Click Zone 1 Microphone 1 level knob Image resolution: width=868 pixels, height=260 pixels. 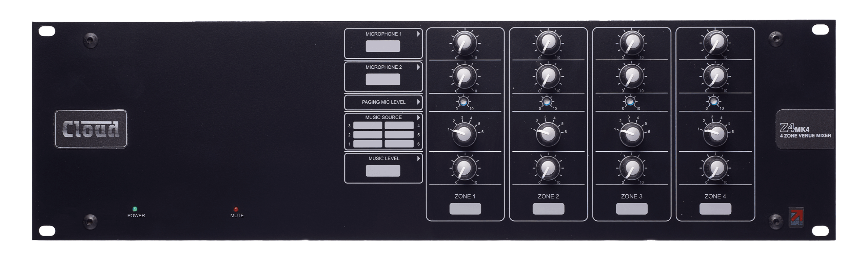[464, 43]
